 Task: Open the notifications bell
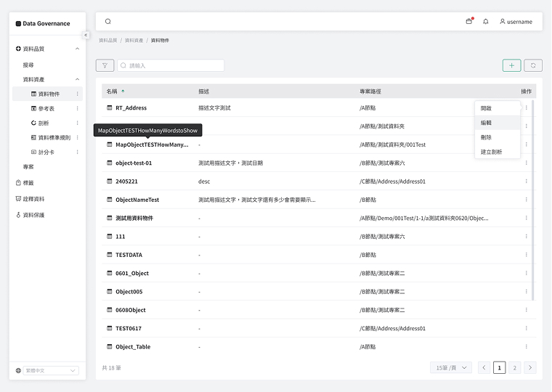(486, 22)
